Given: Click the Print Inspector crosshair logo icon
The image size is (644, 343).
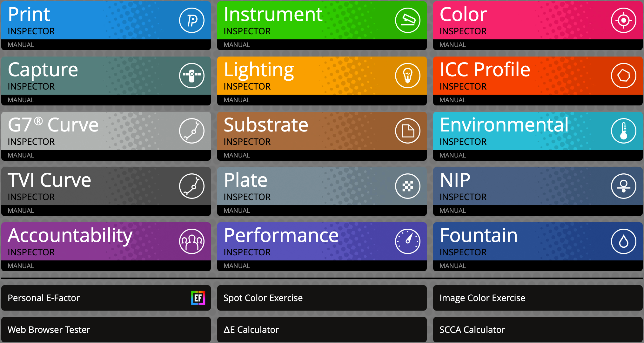Looking at the screenshot, I should [192, 20].
